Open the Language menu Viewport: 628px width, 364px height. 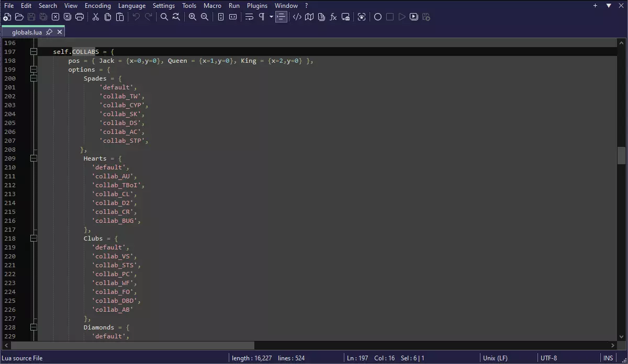[x=132, y=5]
